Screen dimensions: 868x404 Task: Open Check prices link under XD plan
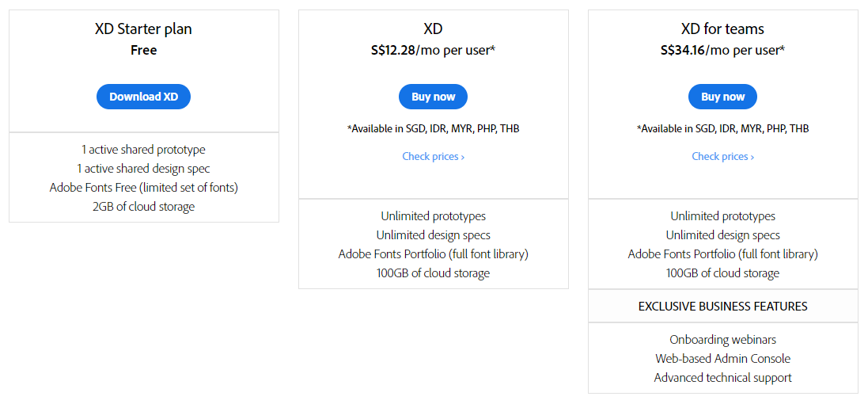point(433,157)
